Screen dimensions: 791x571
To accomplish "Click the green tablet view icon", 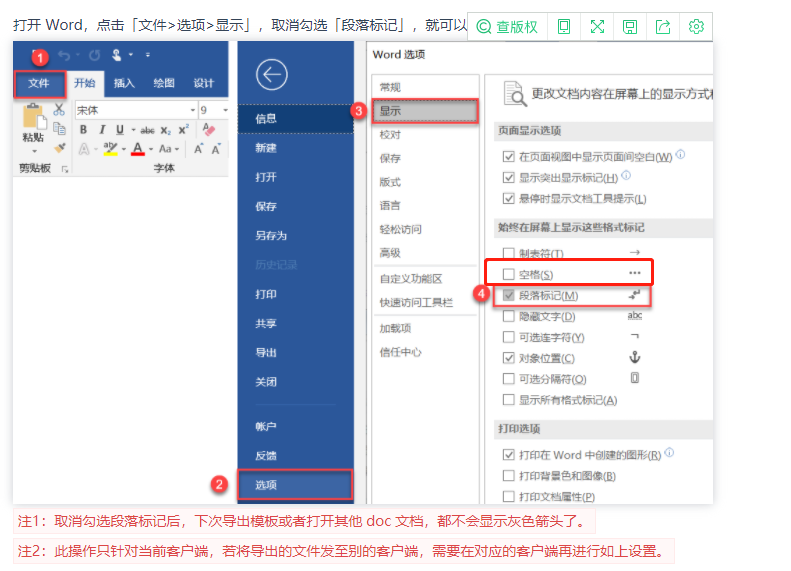I will pyautogui.click(x=563, y=26).
